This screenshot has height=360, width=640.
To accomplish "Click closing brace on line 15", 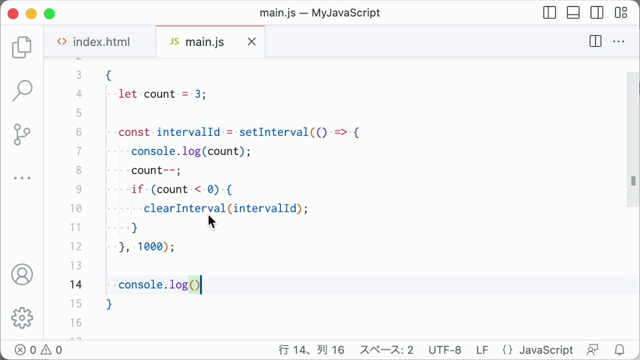I will coord(109,304).
